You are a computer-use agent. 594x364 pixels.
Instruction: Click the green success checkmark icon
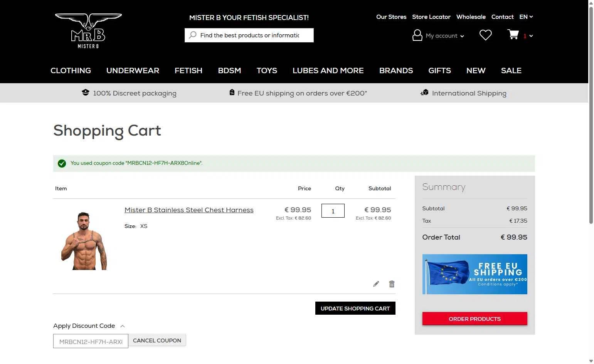62,163
